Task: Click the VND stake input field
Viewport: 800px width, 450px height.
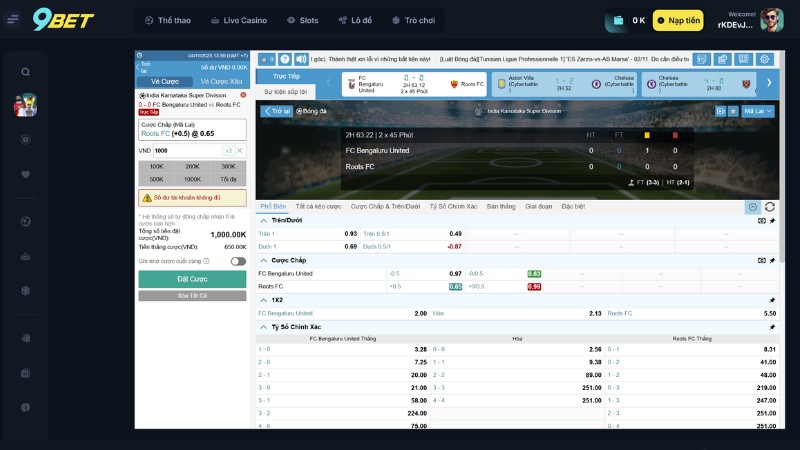Action: tap(185, 150)
